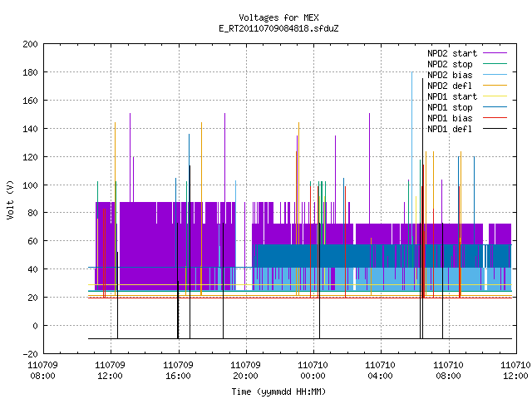Click the 40 tick label on y-axis

pos(33,269)
